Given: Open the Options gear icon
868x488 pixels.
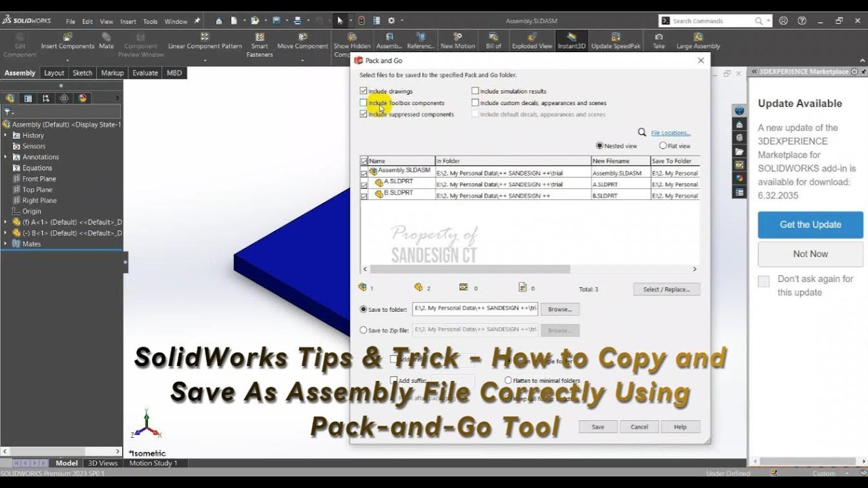Looking at the screenshot, I should point(391,21).
